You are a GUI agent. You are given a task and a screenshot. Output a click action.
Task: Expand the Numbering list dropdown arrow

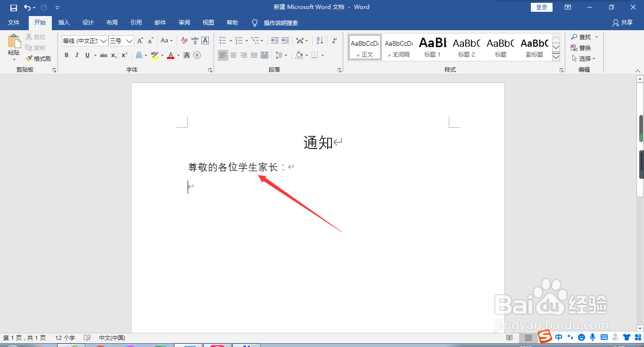coord(246,41)
